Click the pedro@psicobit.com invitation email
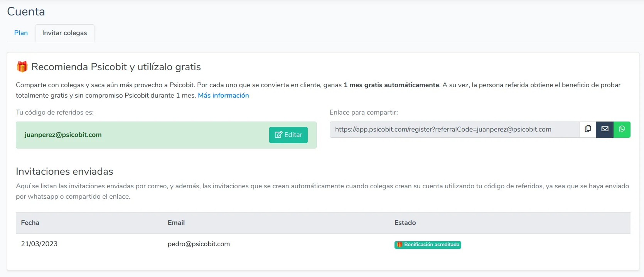 pos(199,244)
